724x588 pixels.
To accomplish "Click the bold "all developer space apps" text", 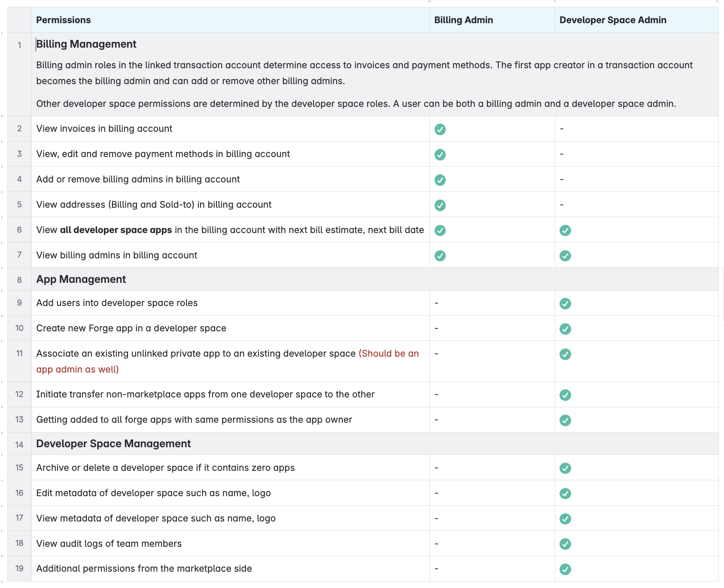I will point(116,230).
